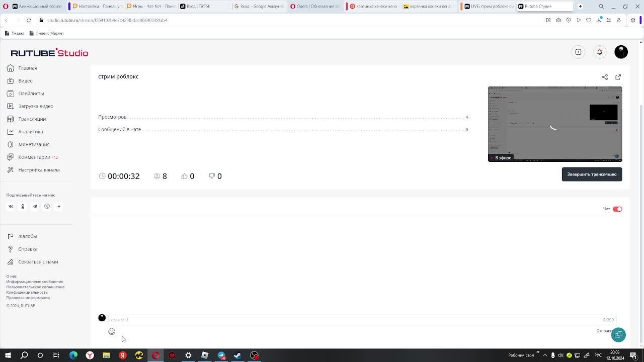Image resolution: width=644 pixels, height=362 pixels.
Task: Open the Windows Start menu
Action: 8,355
